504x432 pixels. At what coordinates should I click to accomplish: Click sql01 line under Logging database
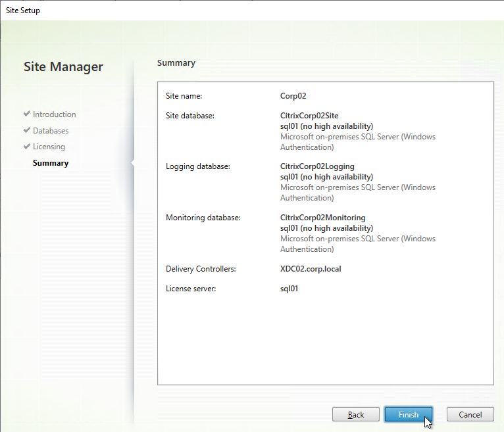pos(326,177)
